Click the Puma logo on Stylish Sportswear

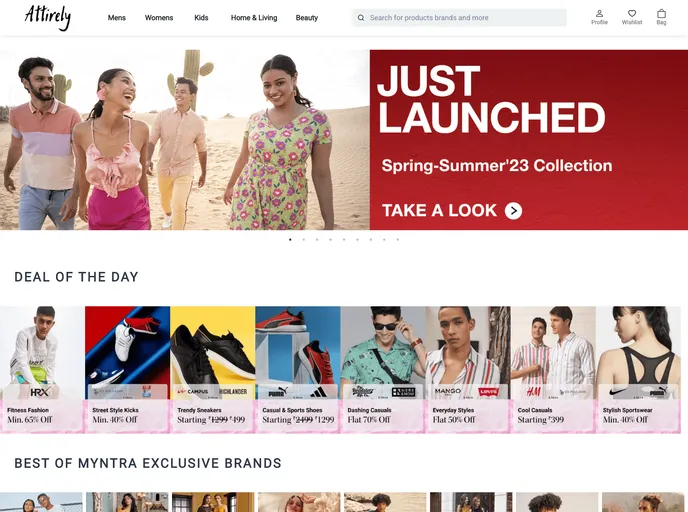(x=659, y=391)
